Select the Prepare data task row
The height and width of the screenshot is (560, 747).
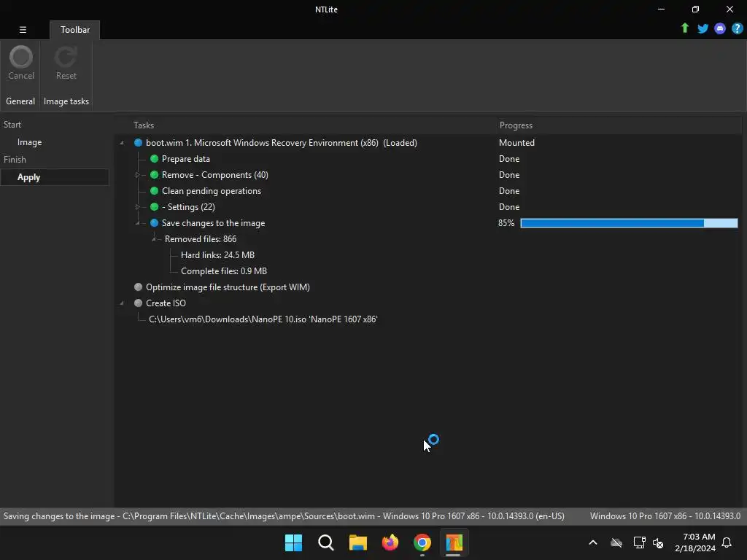[x=186, y=158]
